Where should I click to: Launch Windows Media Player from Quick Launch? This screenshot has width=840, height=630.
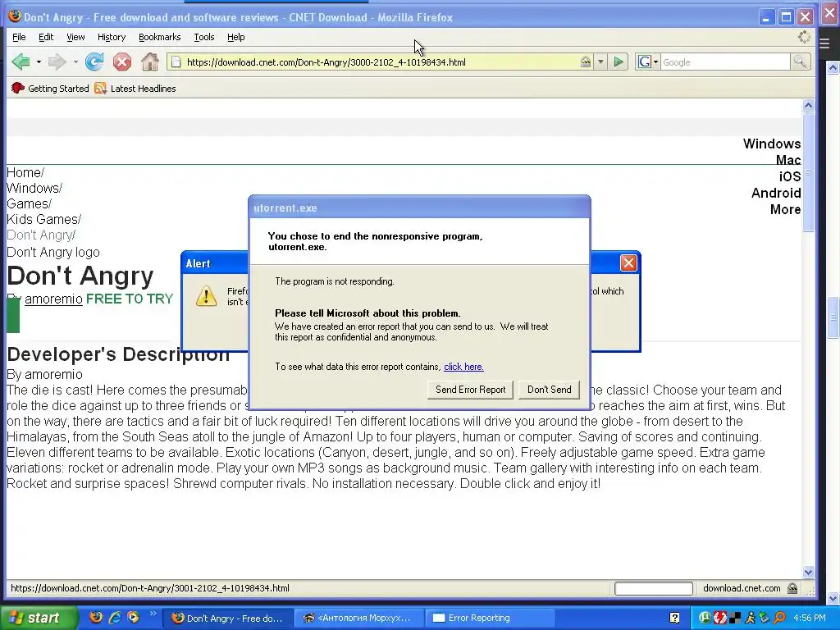[x=133, y=617]
